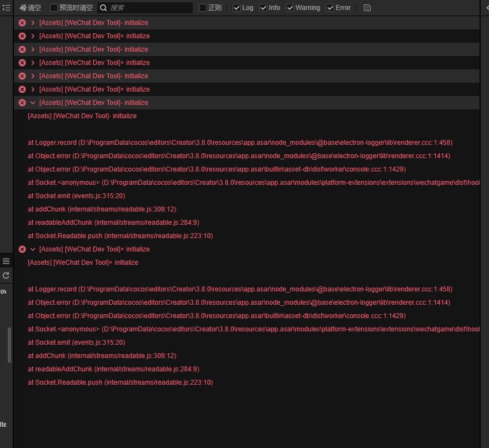Click console.ccc:1:1429 line under '× initialize' entry
This screenshot has width=489, height=448.
coord(217,316)
